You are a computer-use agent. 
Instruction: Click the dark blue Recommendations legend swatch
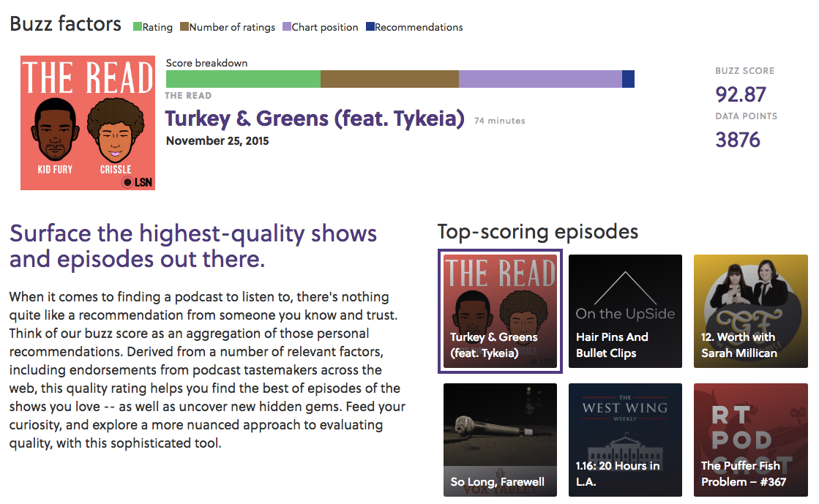click(370, 26)
